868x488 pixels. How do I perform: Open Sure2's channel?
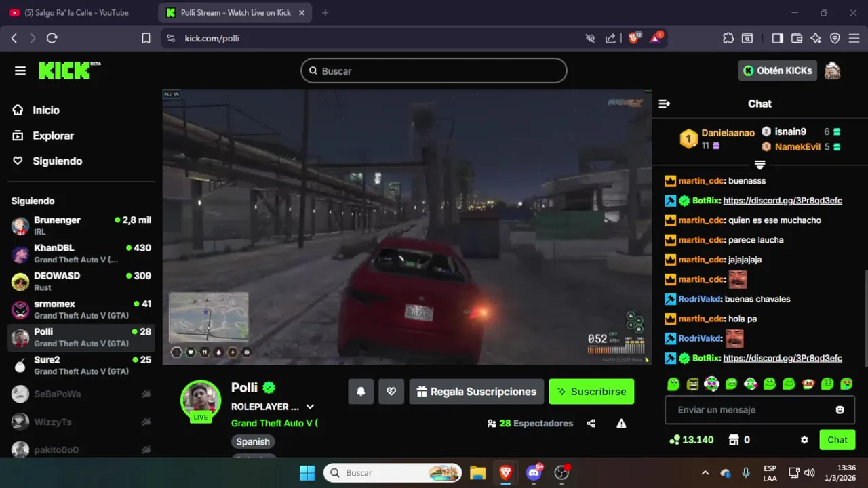(81, 365)
